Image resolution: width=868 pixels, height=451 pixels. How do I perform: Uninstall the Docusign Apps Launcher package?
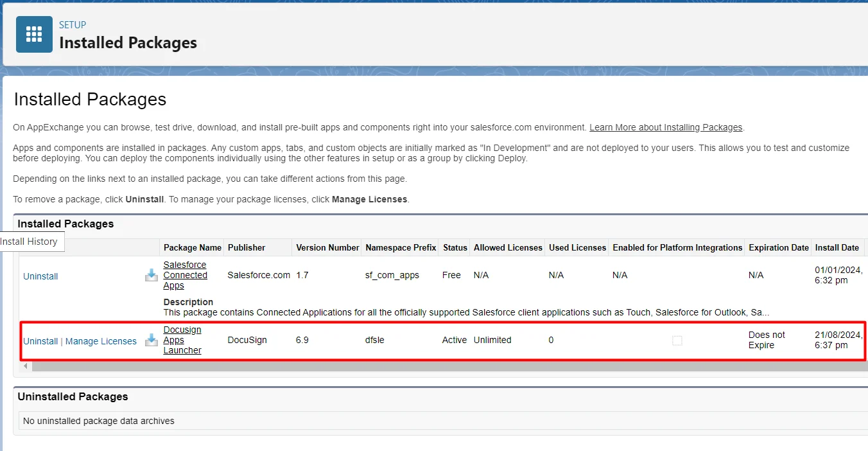point(40,341)
